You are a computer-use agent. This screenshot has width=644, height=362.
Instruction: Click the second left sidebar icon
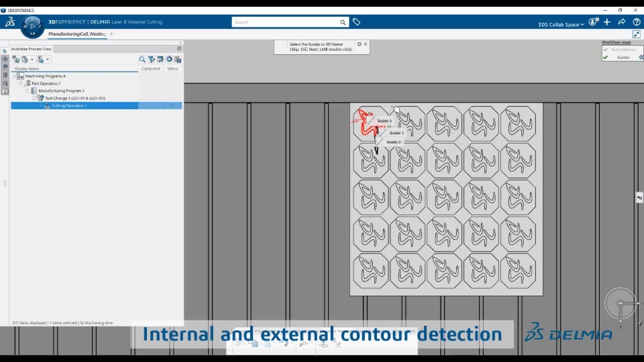coord(5,59)
